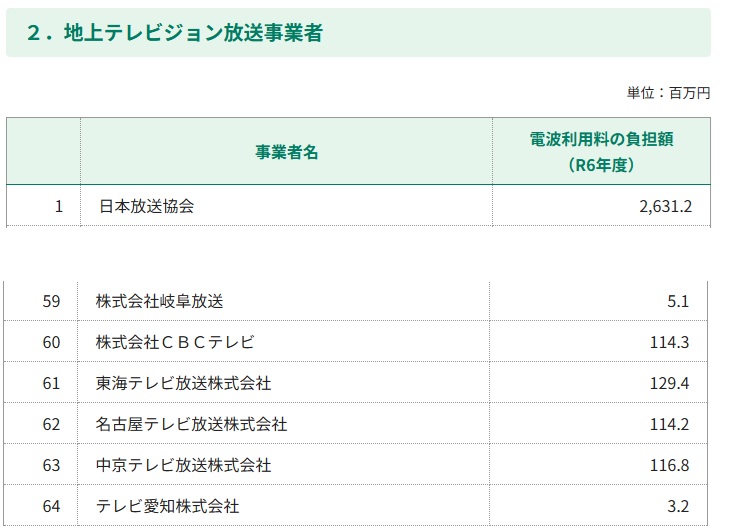Click the 116.8 amount cell
The width and height of the screenshot is (735, 531).
[x=669, y=465]
